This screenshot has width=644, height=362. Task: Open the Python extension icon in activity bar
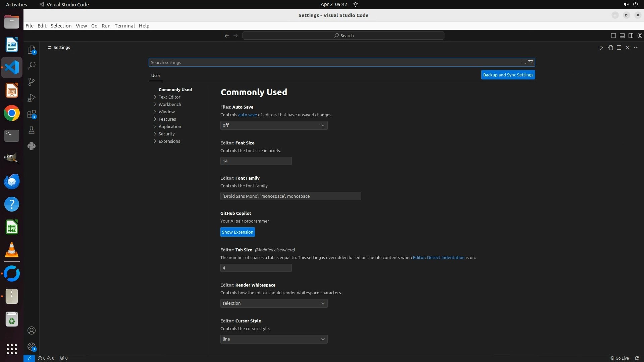coord(32,146)
